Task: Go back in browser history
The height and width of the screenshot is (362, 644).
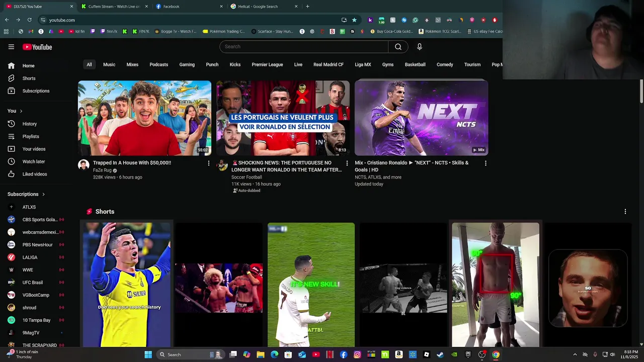Action: (7, 20)
